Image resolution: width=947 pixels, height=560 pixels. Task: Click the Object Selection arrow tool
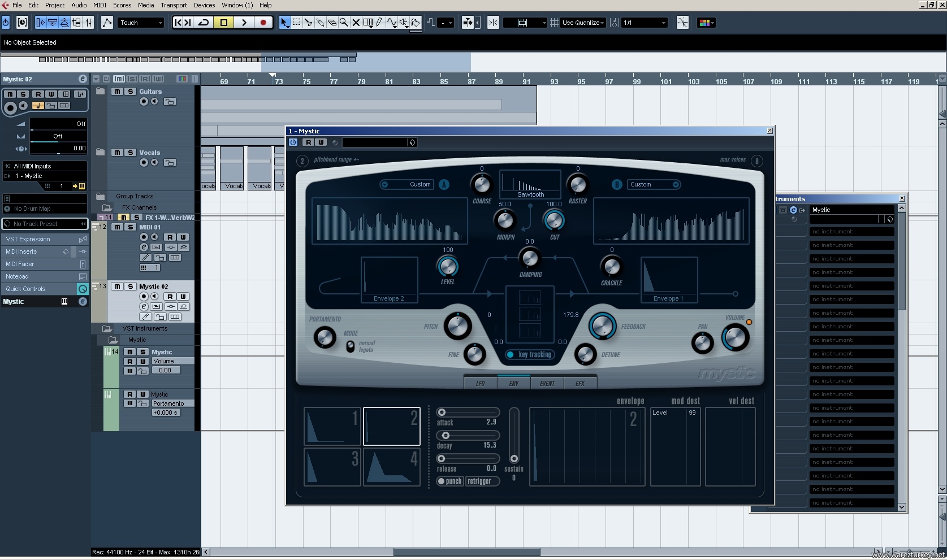tap(284, 23)
